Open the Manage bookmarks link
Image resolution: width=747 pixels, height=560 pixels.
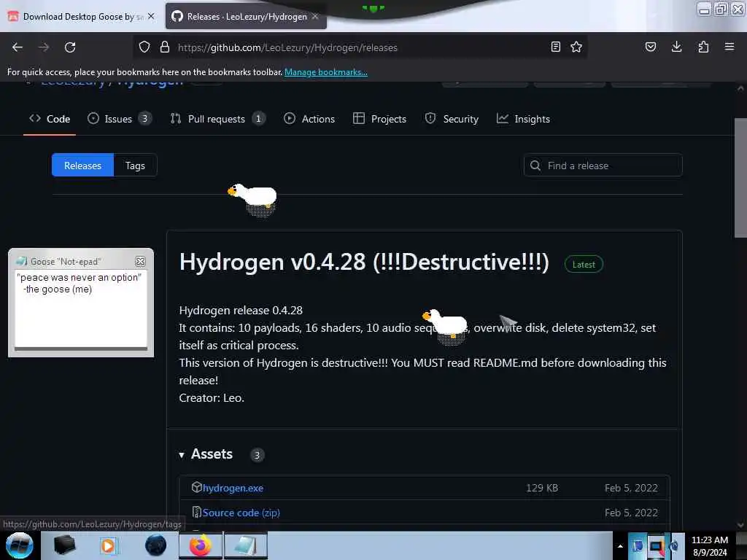click(326, 72)
